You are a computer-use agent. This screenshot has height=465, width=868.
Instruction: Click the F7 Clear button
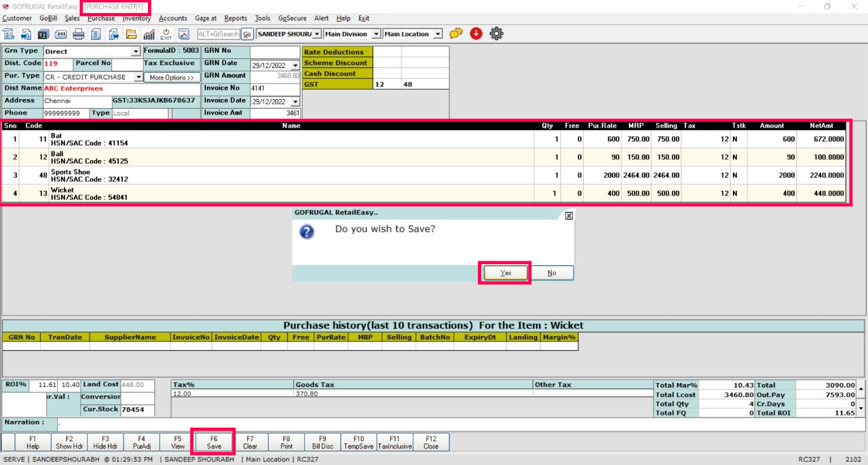pyautogui.click(x=250, y=443)
